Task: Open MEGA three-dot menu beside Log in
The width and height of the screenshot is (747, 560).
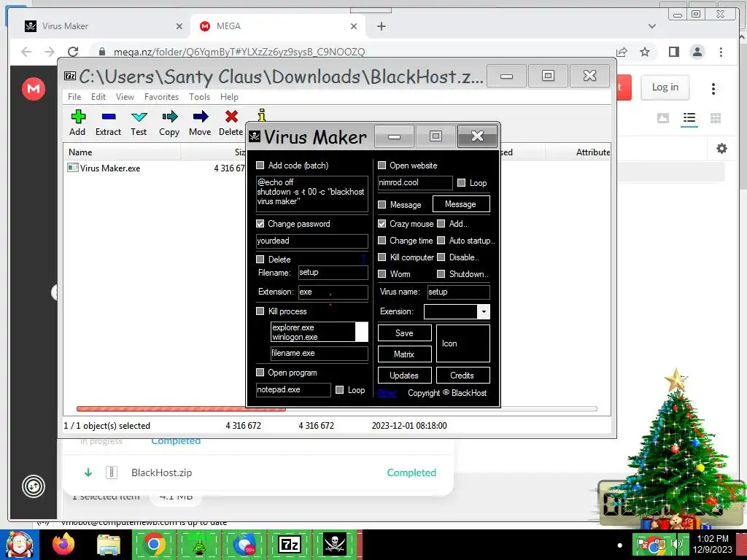Action: point(713,88)
